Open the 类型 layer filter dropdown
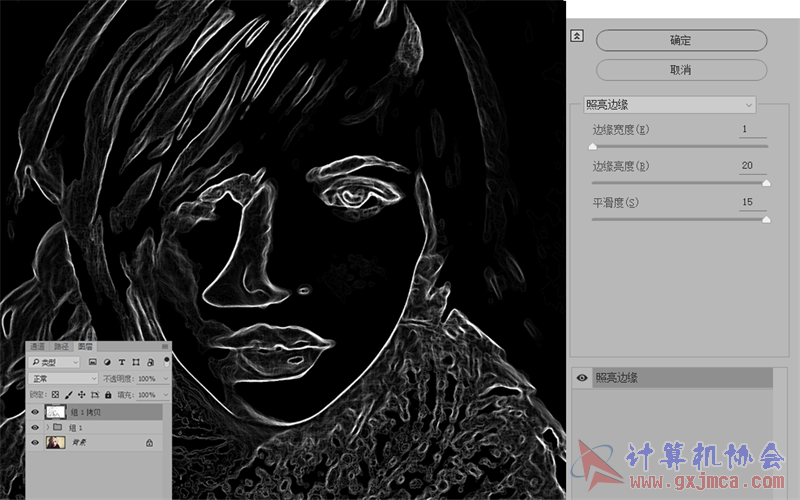 54,362
